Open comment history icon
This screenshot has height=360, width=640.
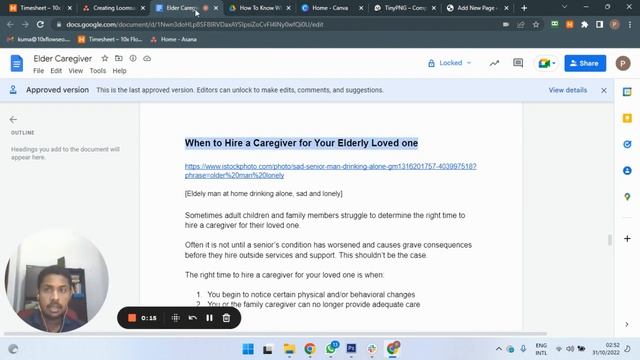click(518, 63)
